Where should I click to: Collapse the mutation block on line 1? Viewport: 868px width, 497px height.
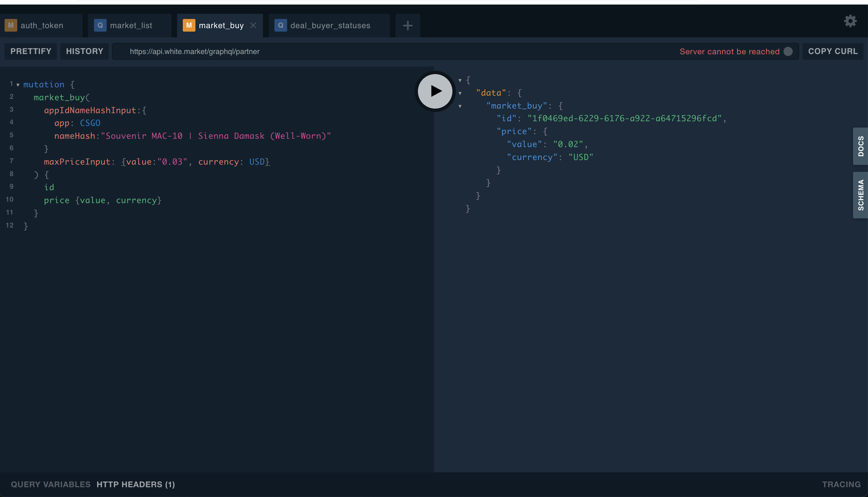click(18, 85)
